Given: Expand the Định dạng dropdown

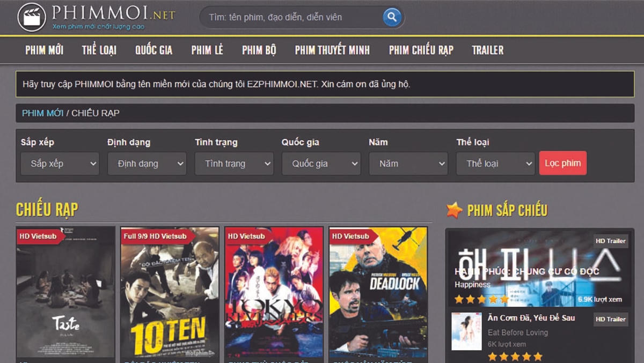Looking at the screenshot, I should [x=147, y=164].
